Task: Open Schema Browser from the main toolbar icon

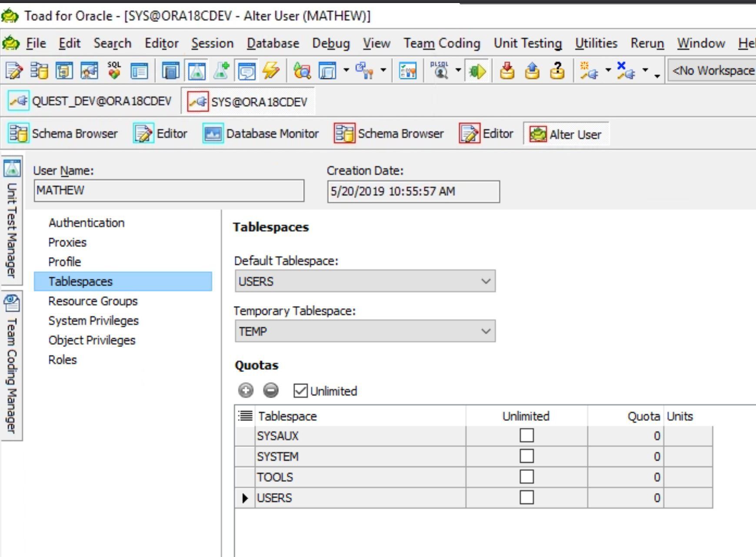Action: (39, 70)
